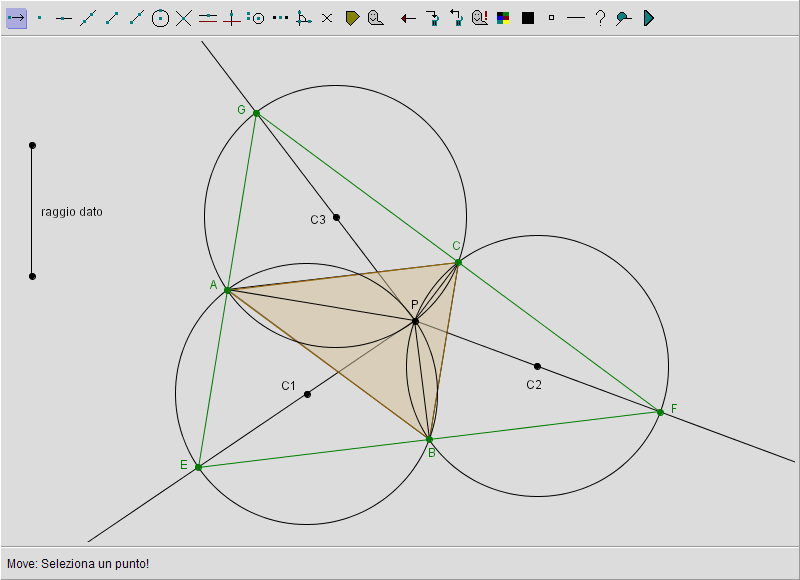The width and height of the screenshot is (800, 580).
Task: Select black point P
Action: pos(415,321)
